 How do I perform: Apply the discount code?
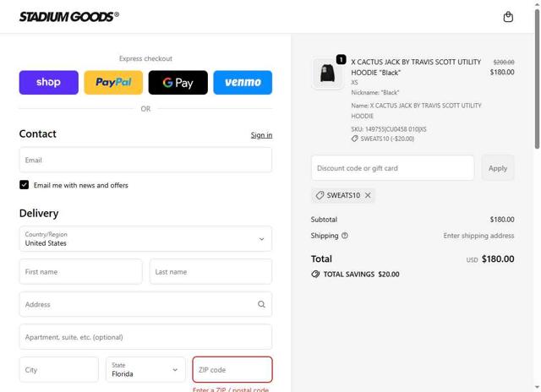point(498,168)
